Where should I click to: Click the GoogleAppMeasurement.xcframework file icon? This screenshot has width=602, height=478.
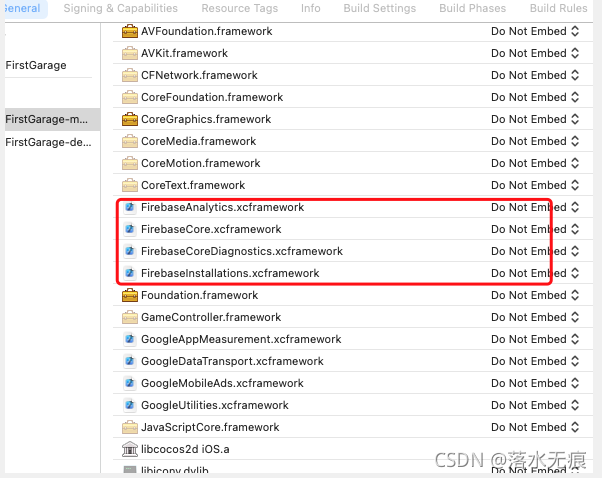(130, 339)
